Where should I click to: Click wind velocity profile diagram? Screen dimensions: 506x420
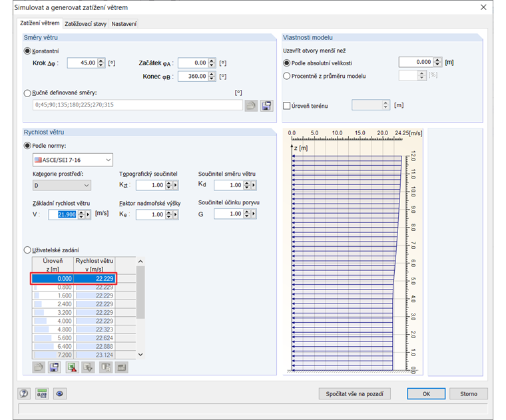[x=353, y=252]
